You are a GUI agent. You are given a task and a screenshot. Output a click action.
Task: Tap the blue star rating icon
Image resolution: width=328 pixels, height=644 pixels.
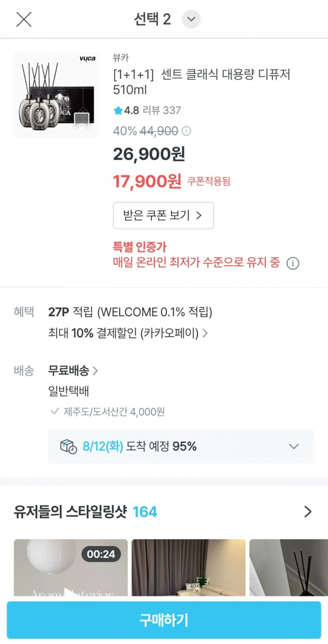(118, 110)
